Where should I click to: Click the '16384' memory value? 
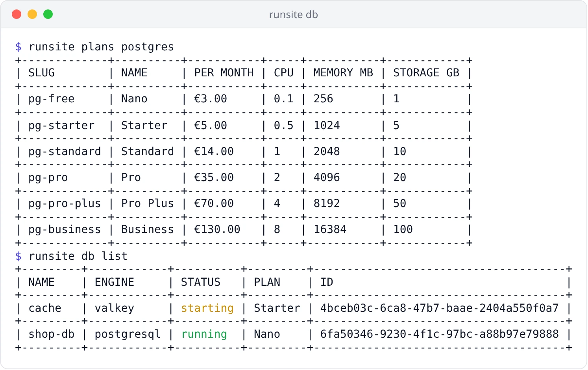point(330,229)
